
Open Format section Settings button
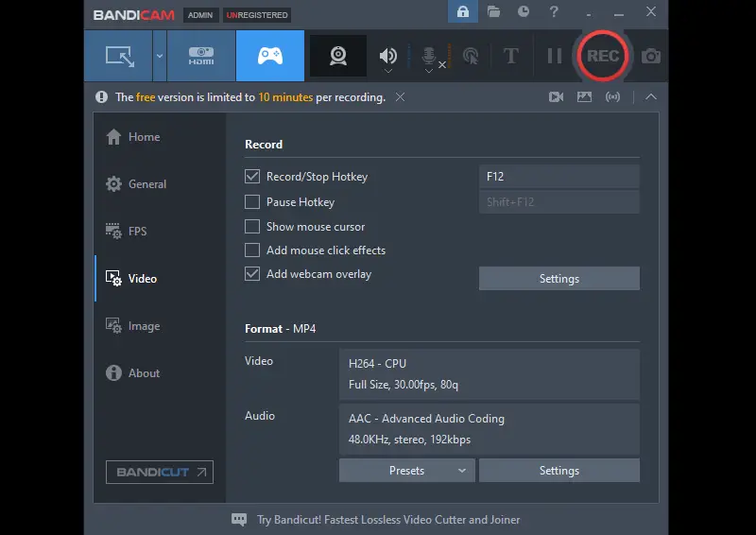tap(559, 471)
